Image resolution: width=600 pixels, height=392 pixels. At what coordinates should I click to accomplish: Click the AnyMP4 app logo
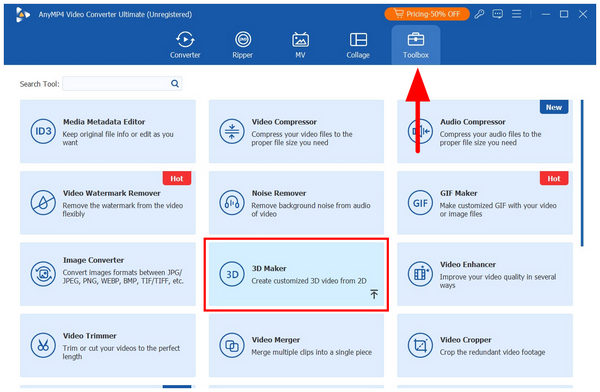click(x=23, y=15)
